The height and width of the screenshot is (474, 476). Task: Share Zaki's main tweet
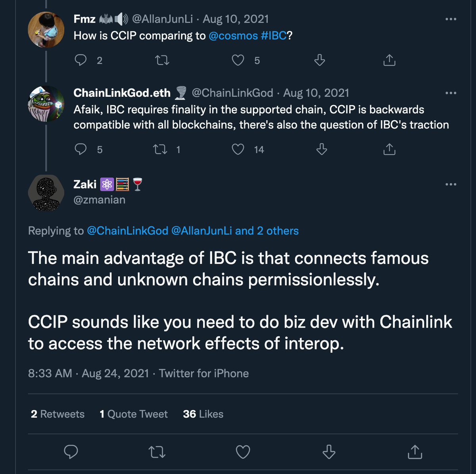pyautogui.click(x=415, y=452)
